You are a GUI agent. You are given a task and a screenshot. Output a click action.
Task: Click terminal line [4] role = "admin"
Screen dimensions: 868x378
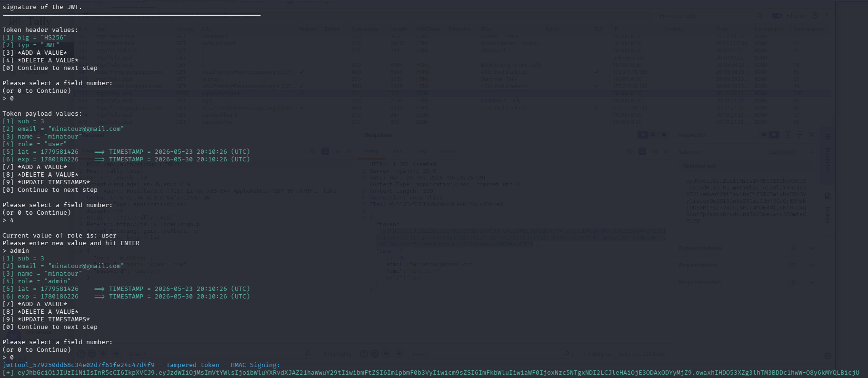pyautogui.click(x=37, y=281)
